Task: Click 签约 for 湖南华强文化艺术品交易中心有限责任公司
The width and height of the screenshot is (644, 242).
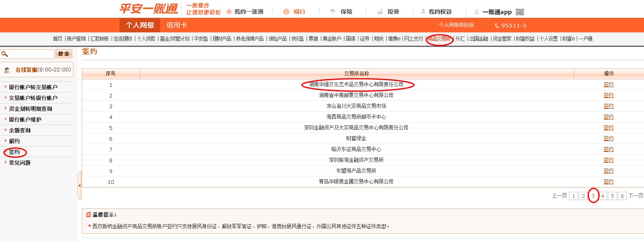Action: 608,84
